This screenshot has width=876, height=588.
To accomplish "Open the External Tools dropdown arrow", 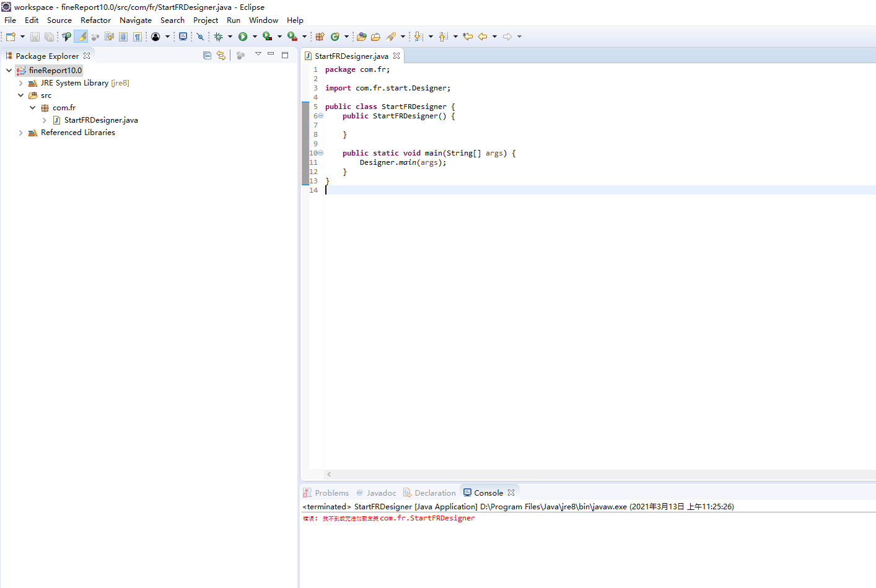I will point(304,37).
